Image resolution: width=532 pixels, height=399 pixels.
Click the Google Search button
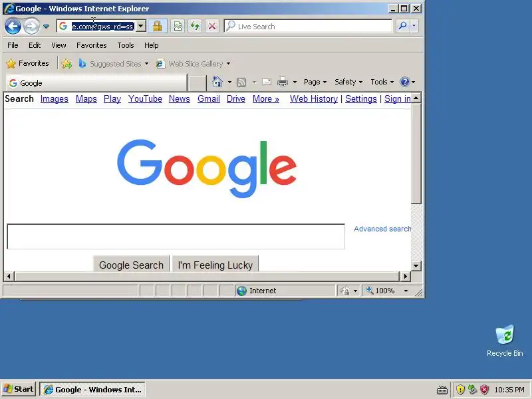(131, 264)
